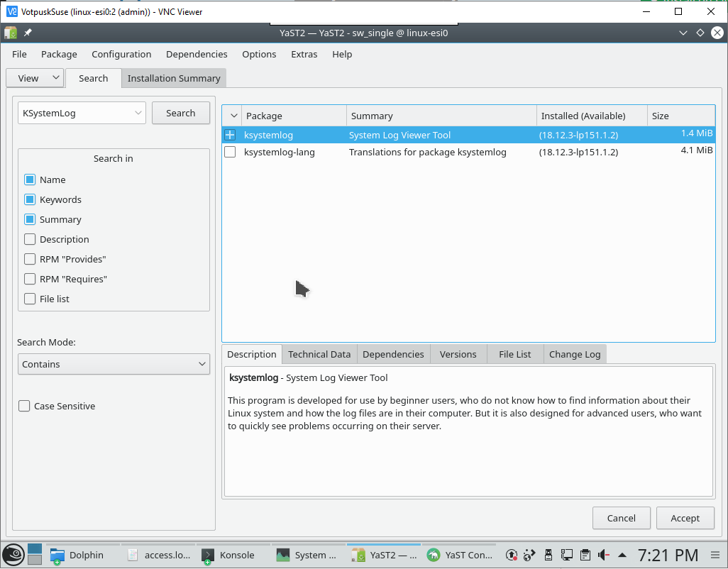Click YaST2 title bar application icon

[11, 33]
